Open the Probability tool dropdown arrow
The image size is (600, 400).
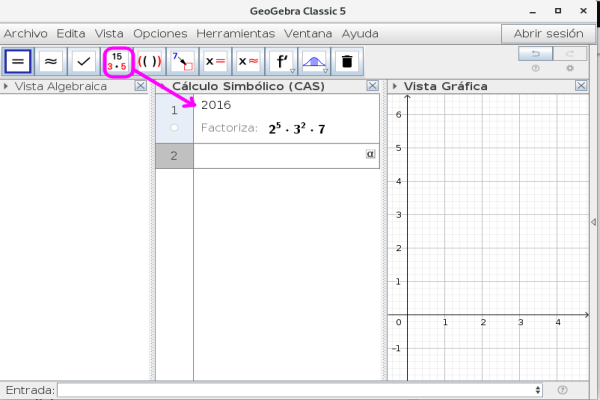pos(325,71)
